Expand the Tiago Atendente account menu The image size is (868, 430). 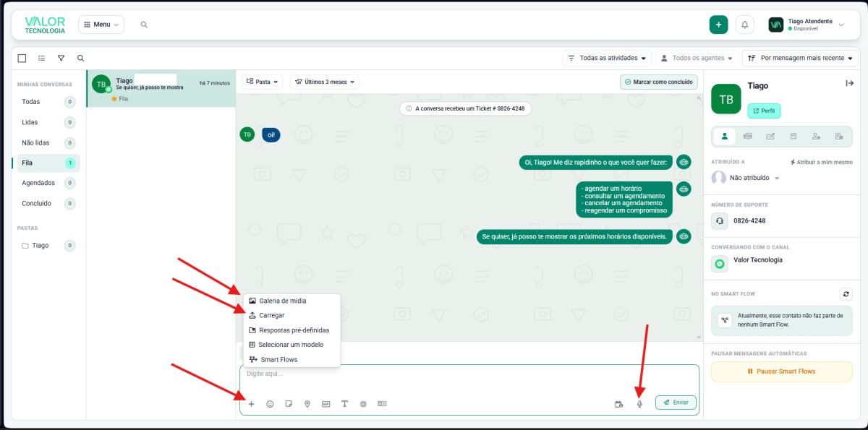807,25
